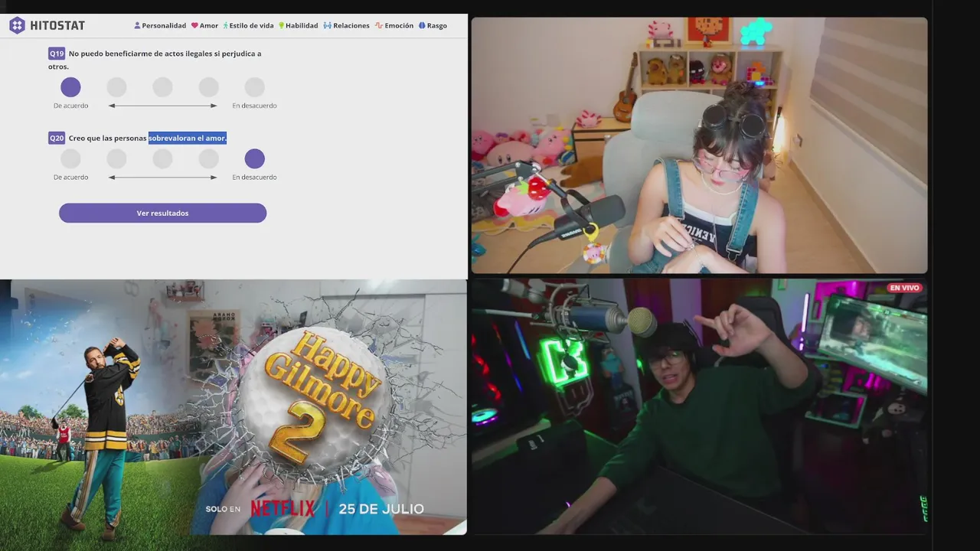Open the Amor category menu

click(204, 25)
